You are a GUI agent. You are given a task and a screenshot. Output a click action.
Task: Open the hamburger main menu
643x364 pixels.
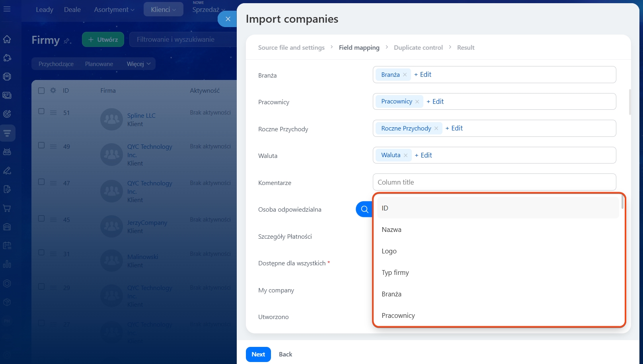[7, 9]
